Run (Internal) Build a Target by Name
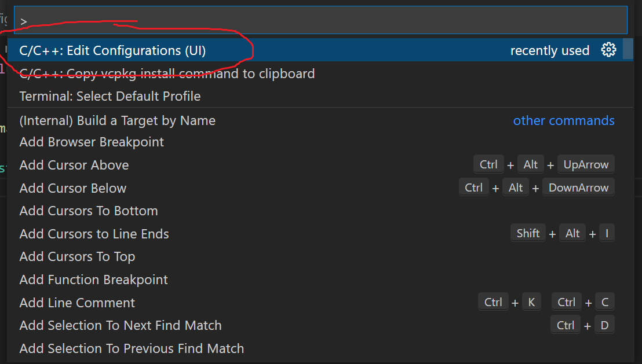The image size is (642, 364). (x=117, y=120)
